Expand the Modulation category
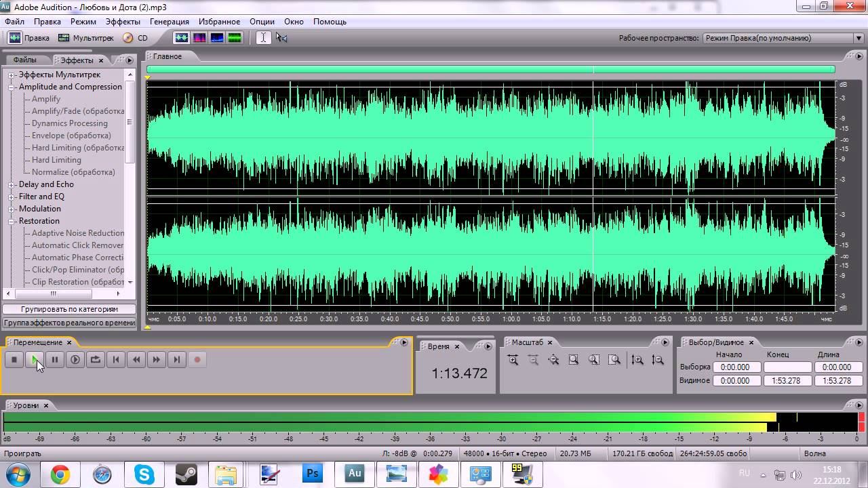 click(x=12, y=209)
